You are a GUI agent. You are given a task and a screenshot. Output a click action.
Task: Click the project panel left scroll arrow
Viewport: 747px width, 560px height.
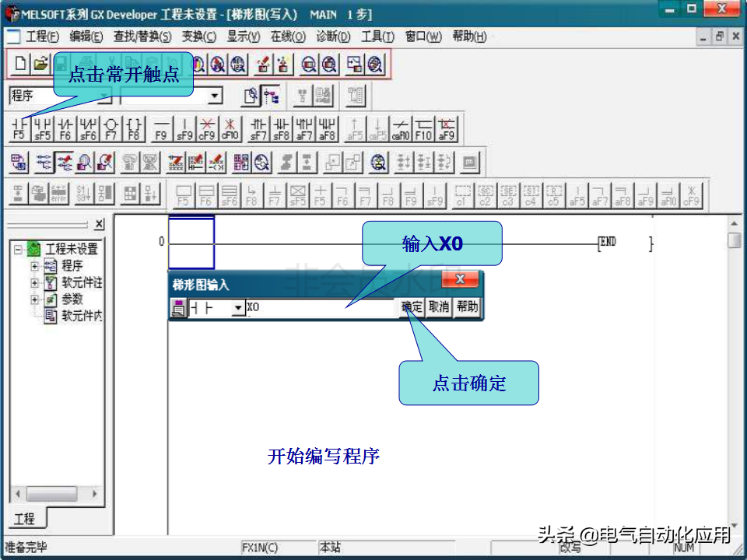coord(18,493)
